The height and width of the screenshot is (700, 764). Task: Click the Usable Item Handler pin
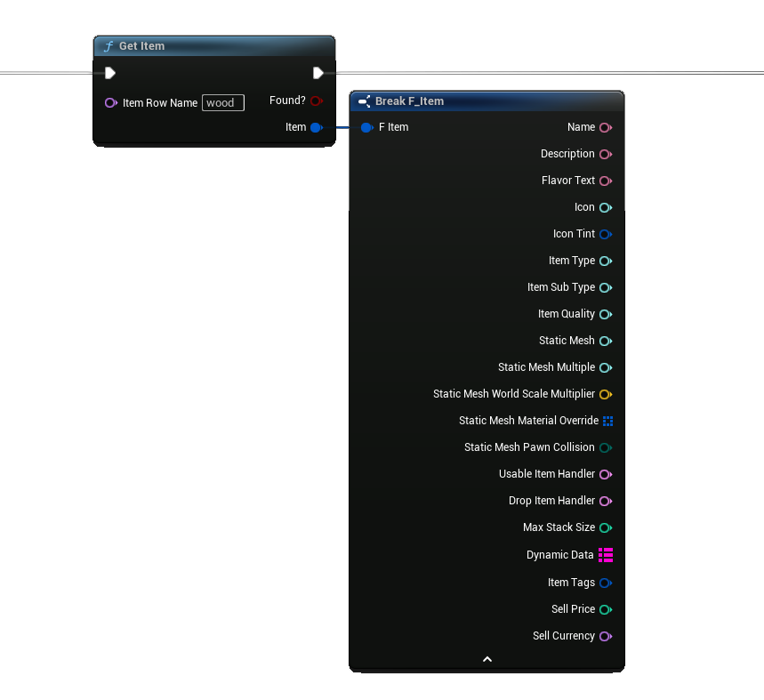(x=605, y=474)
